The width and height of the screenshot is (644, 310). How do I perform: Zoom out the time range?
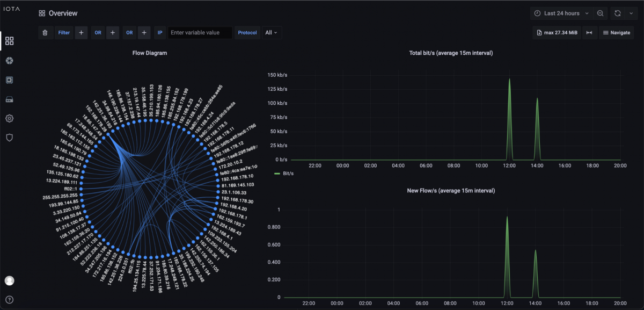(601, 13)
